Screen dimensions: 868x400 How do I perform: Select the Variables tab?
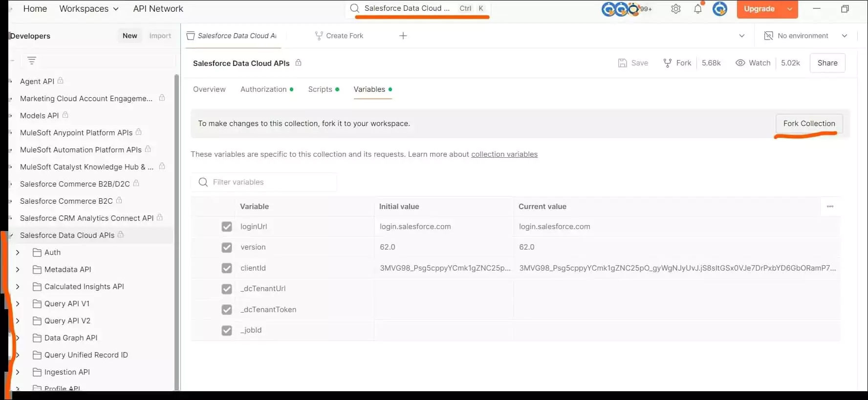click(373, 89)
